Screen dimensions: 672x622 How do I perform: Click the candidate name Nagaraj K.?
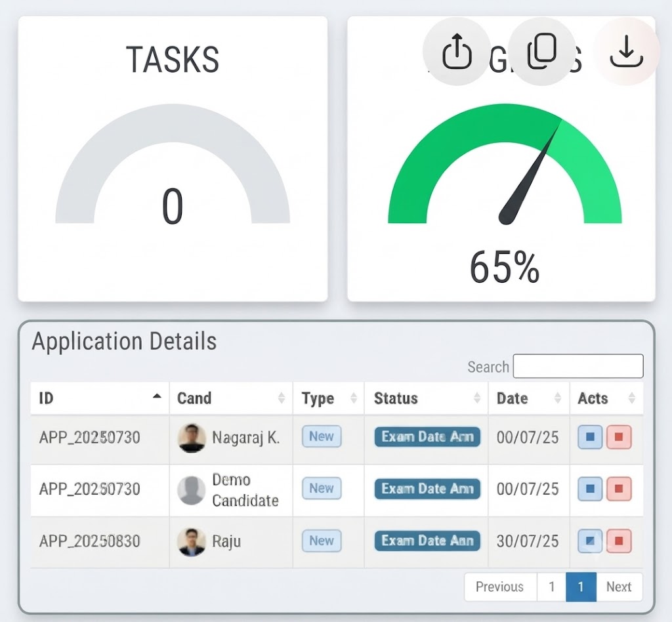[x=245, y=438]
